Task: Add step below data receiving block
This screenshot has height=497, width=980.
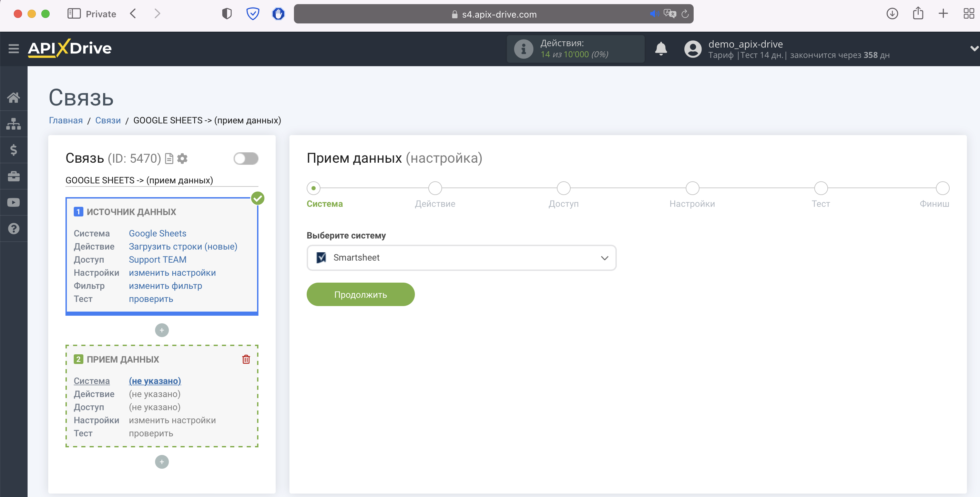Action: 162,462
